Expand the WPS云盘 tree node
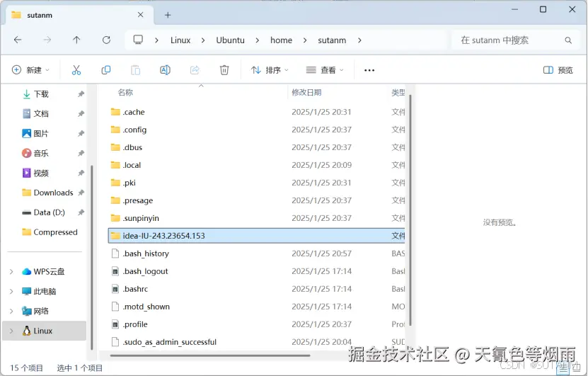This screenshot has width=588, height=376. tap(11, 271)
